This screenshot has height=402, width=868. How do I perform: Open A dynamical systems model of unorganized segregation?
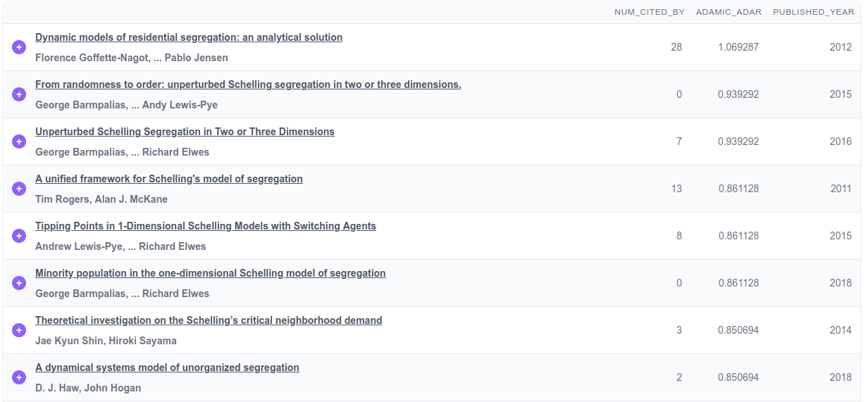click(x=167, y=368)
